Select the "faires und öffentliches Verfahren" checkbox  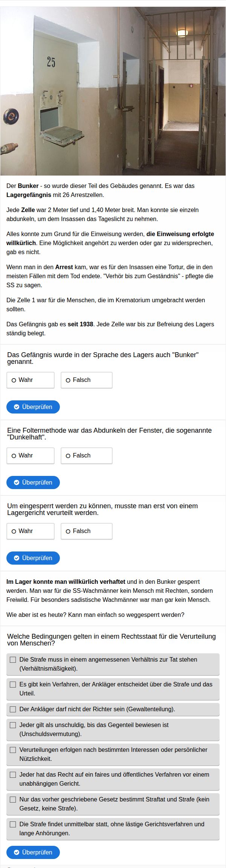[13, 775]
